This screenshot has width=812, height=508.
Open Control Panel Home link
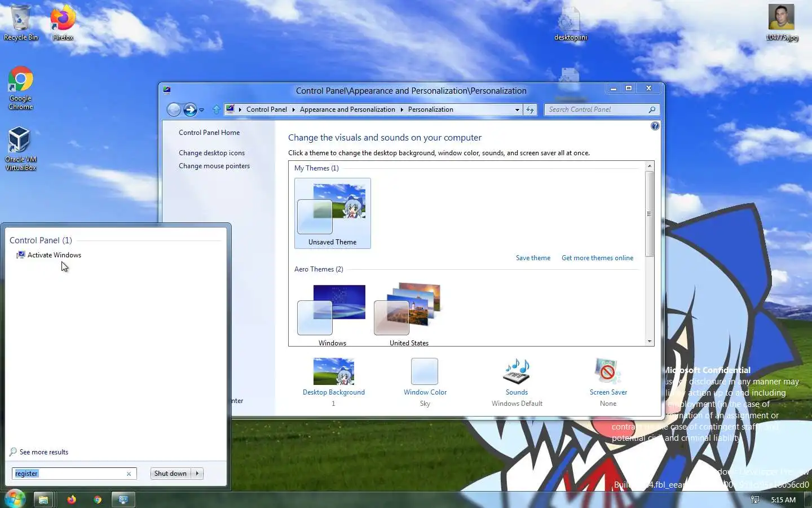(x=209, y=133)
